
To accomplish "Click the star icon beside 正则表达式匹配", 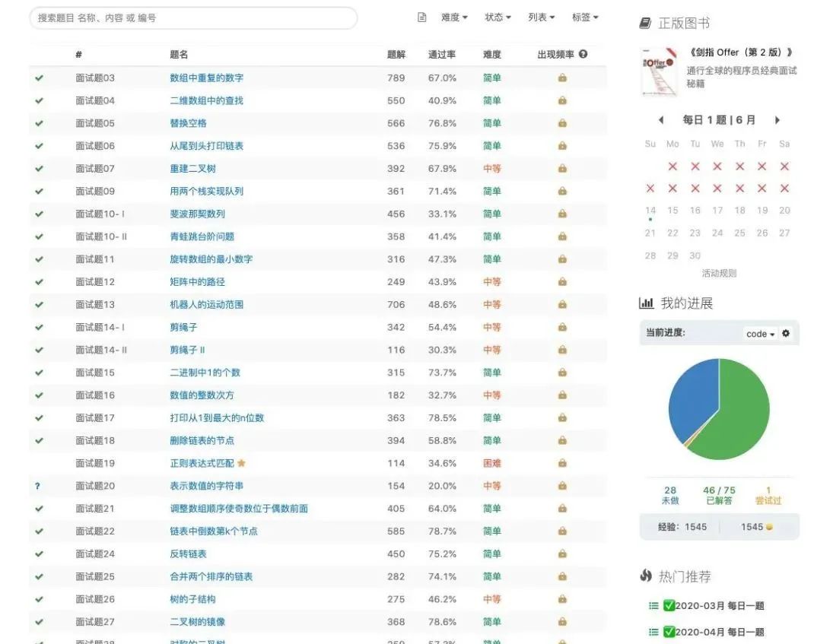I will click(x=241, y=463).
